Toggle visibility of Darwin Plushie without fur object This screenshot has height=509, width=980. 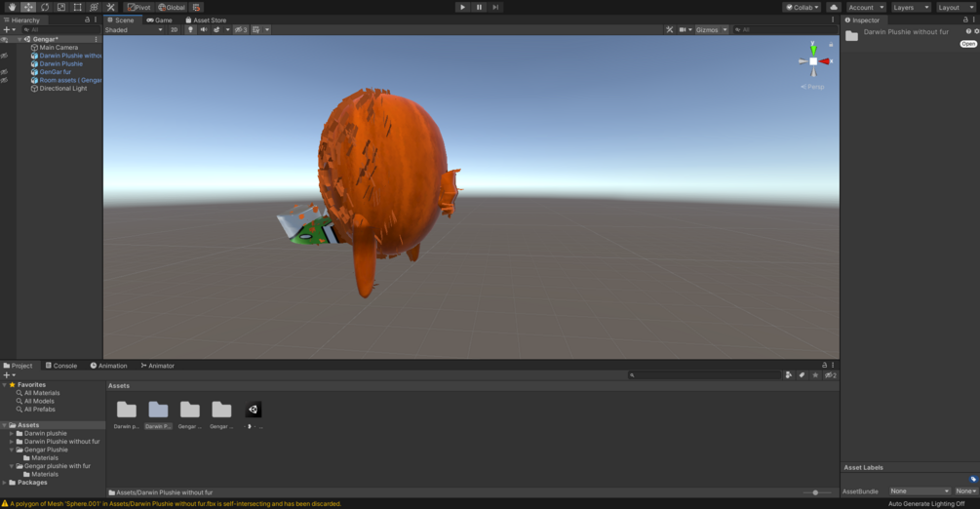4,56
